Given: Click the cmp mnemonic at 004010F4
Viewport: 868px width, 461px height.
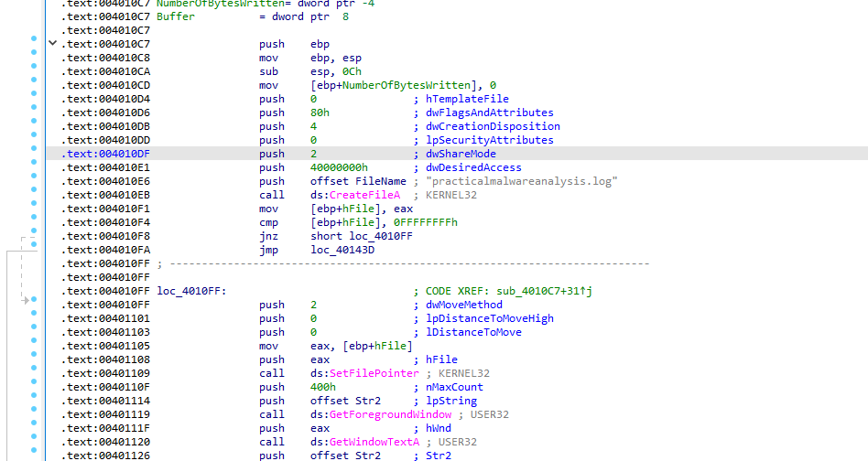Looking at the screenshot, I should [x=268, y=223].
